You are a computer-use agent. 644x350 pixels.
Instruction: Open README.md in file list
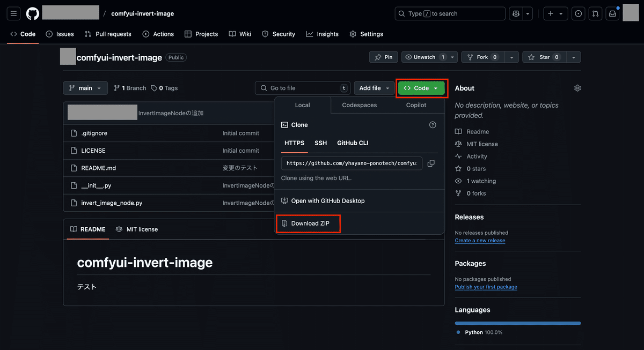point(98,168)
